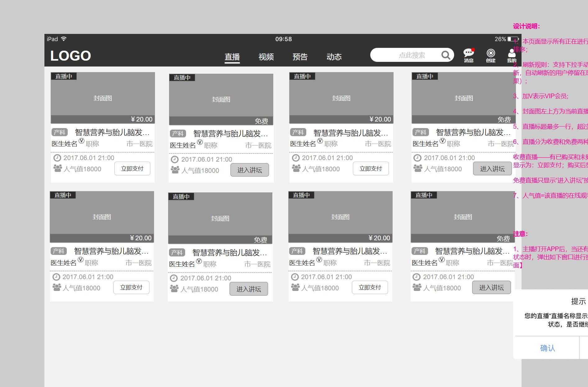This screenshot has width=588, height=387.
Task: Click the V VIP badge next to 医生姓名
Action: (x=81, y=141)
